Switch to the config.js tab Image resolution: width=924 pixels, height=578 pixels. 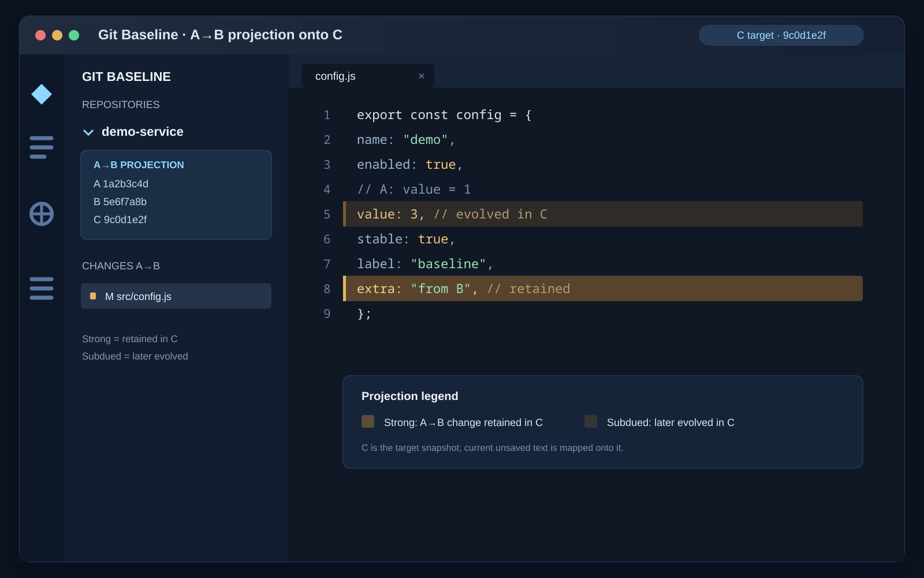coord(368,76)
